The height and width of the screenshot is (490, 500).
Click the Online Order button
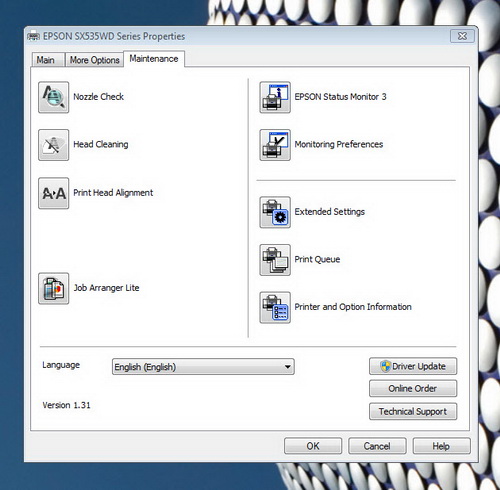[x=413, y=388]
